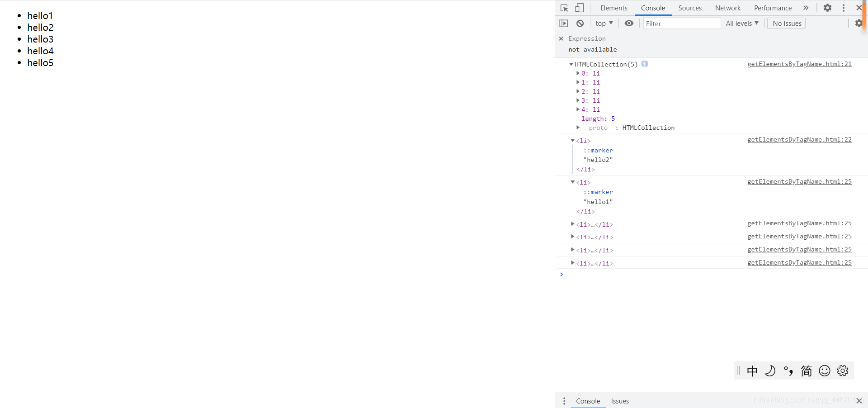The width and height of the screenshot is (868, 408).
Task: Open source link getElementsByTagName.html:21
Action: click(x=799, y=64)
